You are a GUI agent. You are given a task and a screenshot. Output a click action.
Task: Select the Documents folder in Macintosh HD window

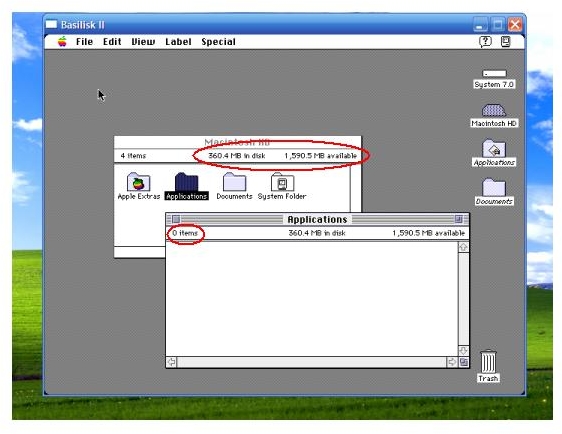(x=234, y=182)
